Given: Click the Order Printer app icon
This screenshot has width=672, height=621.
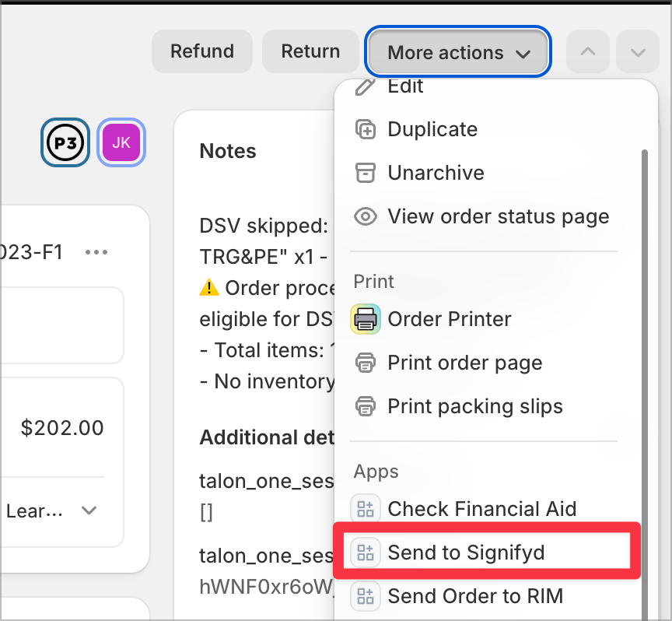Looking at the screenshot, I should point(366,319).
